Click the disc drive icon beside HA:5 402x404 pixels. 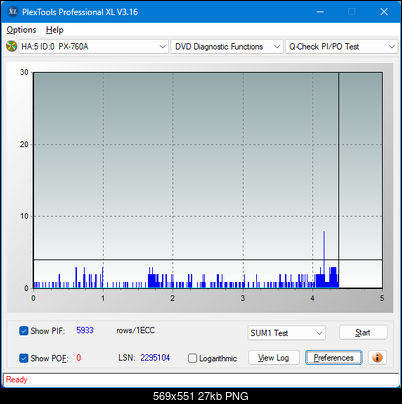(11, 46)
